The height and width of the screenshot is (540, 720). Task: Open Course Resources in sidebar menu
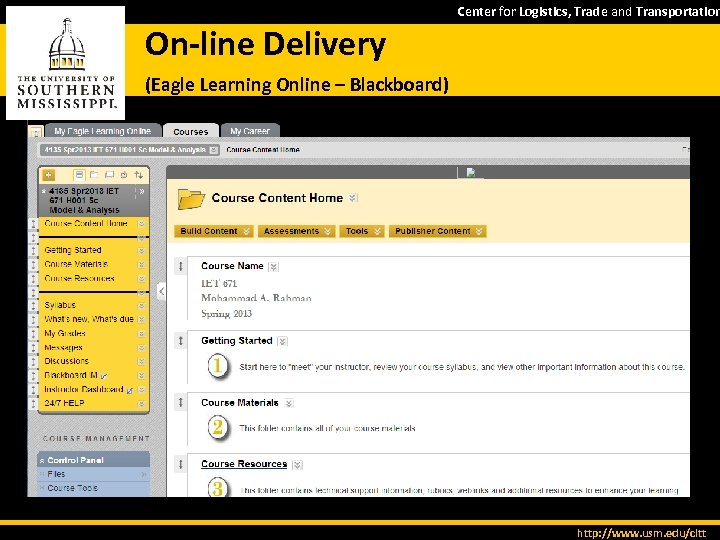coord(79,279)
